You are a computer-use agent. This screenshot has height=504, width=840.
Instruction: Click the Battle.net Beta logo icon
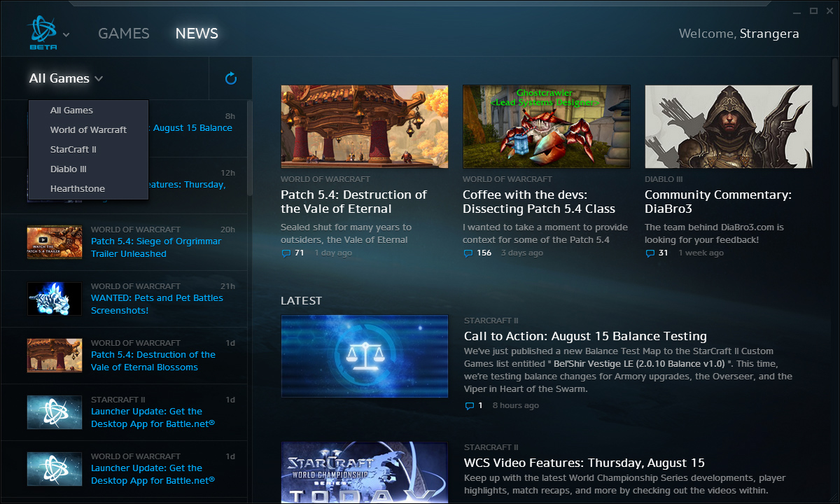42,32
